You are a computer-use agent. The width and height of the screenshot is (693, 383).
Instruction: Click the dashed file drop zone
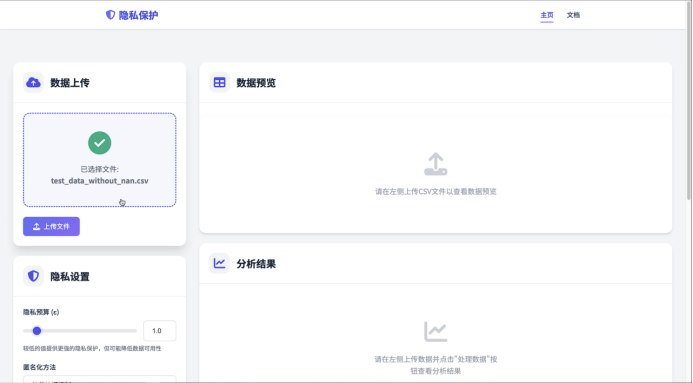tap(99, 159)
